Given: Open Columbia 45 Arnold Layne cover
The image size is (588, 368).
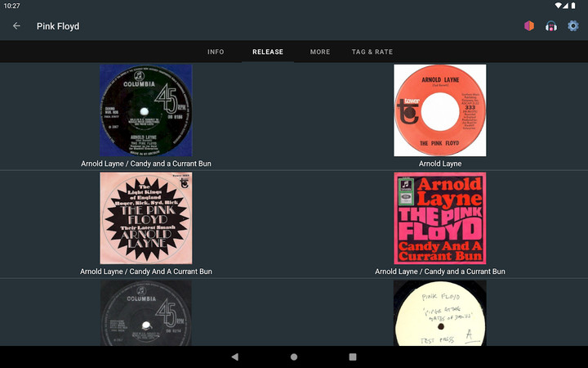Looking at the screenshot, I should pyautogui.click(x=146, y=110).
